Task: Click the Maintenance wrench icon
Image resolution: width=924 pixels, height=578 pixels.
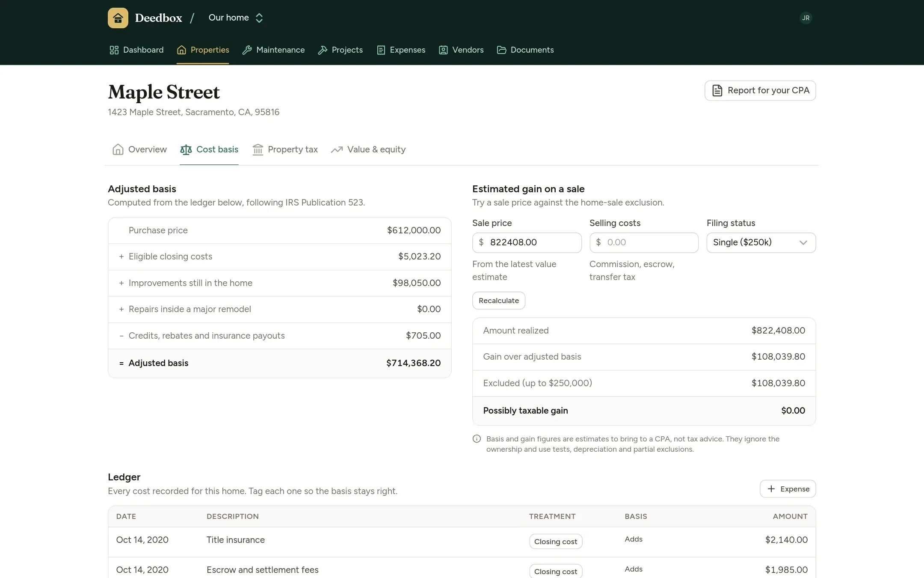Action: pos(247,50)
